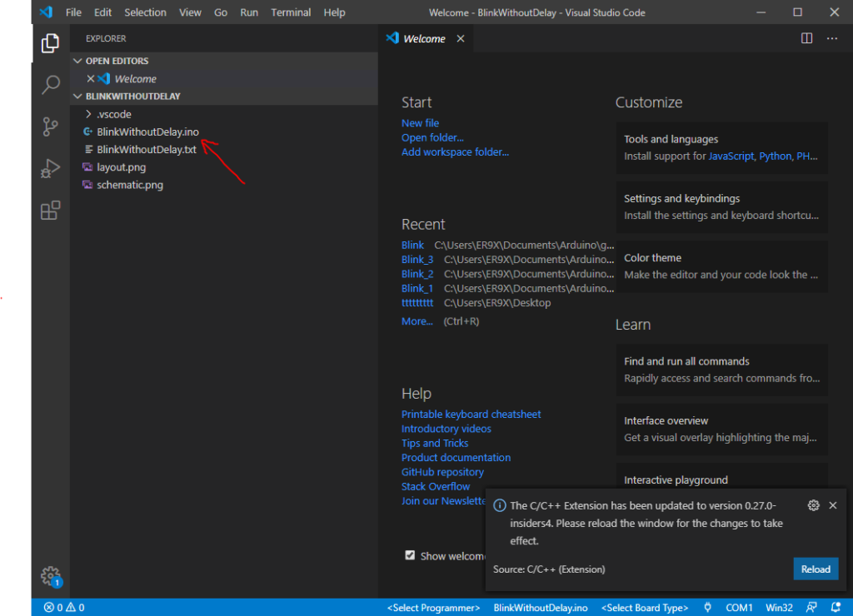
Task: Click the New file link
Action: 420,123
